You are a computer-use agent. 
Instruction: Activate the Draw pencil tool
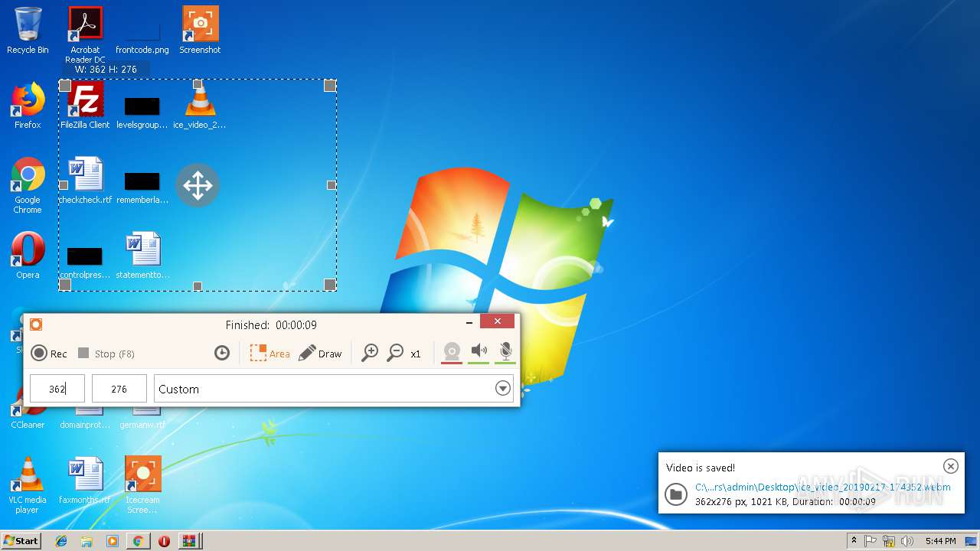[x=320, y=353]
